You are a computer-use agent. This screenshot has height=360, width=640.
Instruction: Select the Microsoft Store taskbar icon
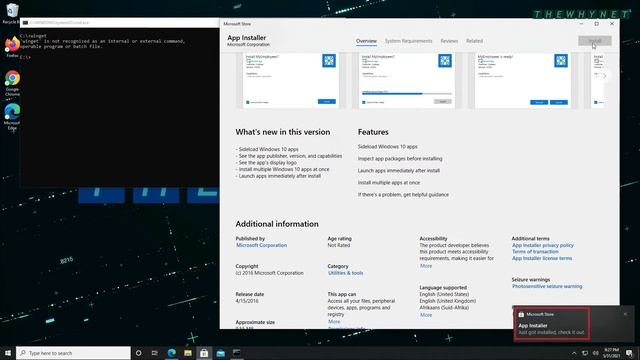click(204, 353)
